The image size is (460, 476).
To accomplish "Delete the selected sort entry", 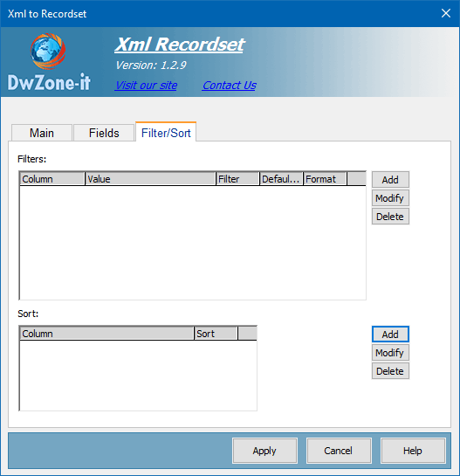I will [x=390, y=371].
